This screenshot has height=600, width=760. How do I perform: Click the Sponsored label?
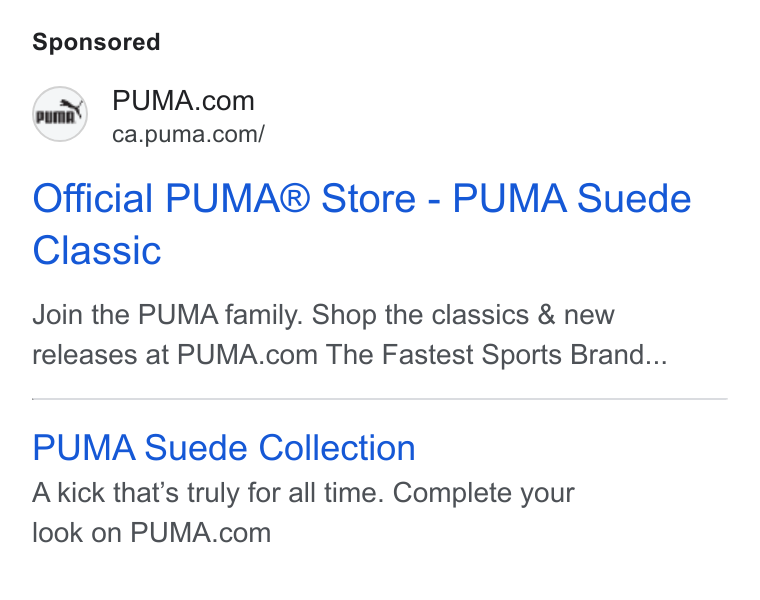point(96,42)
